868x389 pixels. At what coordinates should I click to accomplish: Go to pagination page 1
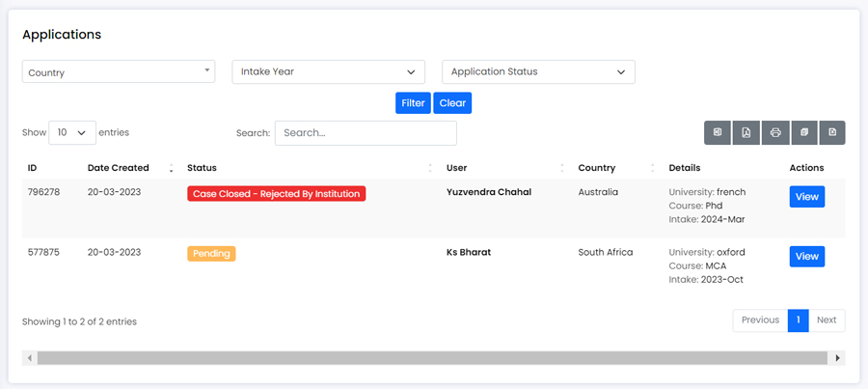799,320
